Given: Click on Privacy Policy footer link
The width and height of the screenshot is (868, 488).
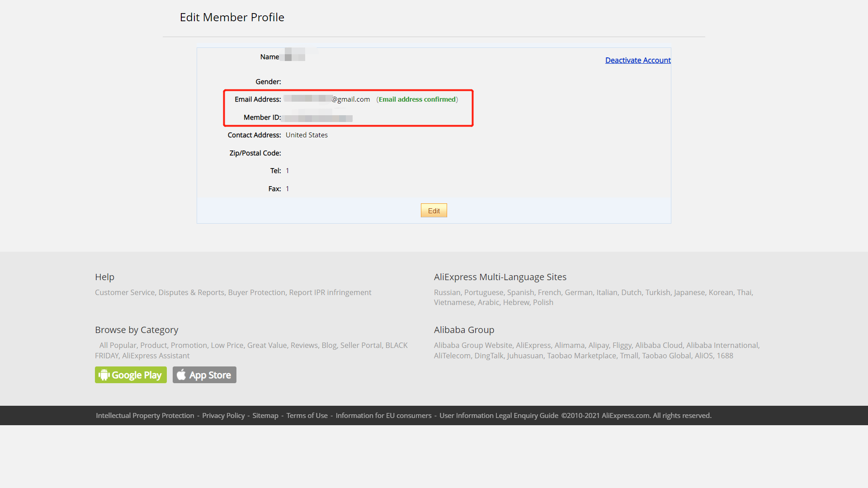Looking at the screenshot, I should click(x=224, y=415).
